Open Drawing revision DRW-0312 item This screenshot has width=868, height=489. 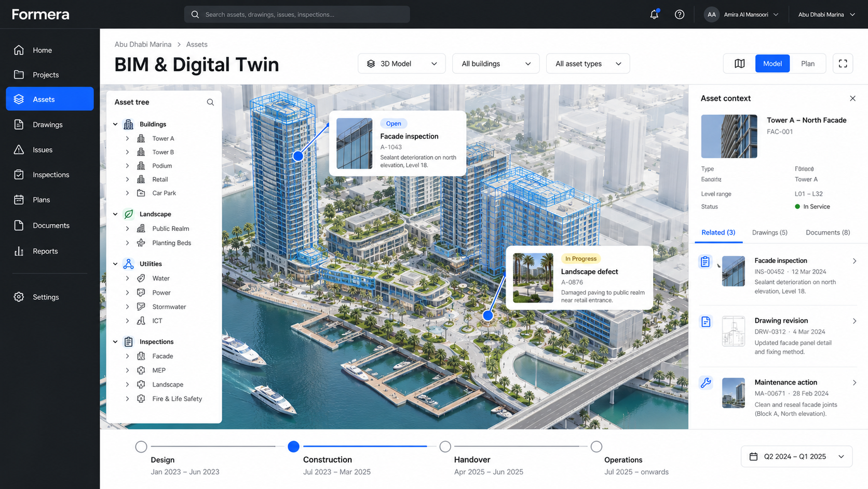[x=778, y=336]
